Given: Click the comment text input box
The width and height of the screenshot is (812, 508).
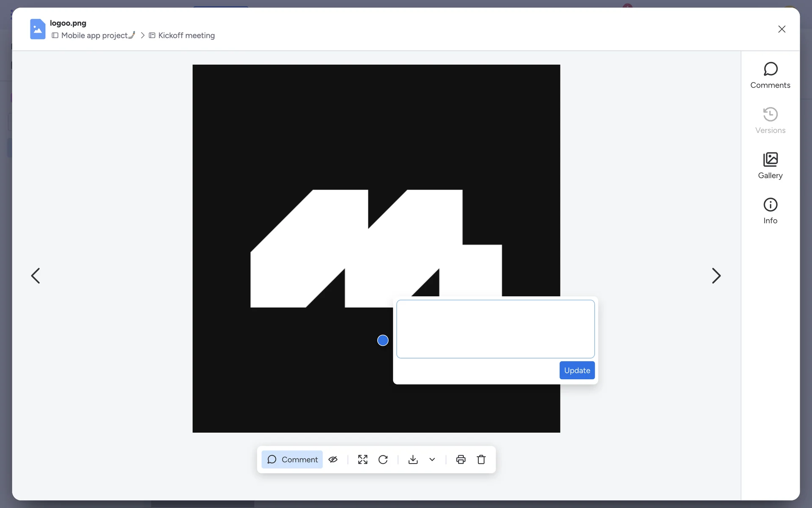Looking at the screenshot, I should (x=495, y=329).
